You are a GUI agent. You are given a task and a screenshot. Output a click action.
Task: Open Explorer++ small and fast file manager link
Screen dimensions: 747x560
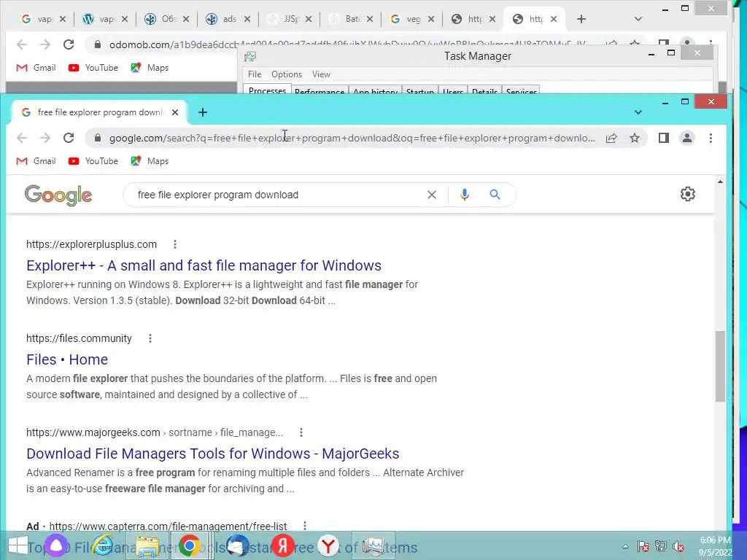click(204, 265)
